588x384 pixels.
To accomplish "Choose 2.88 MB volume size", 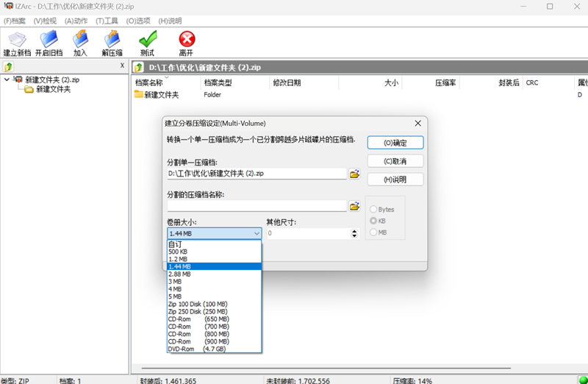I will point(214,274).
